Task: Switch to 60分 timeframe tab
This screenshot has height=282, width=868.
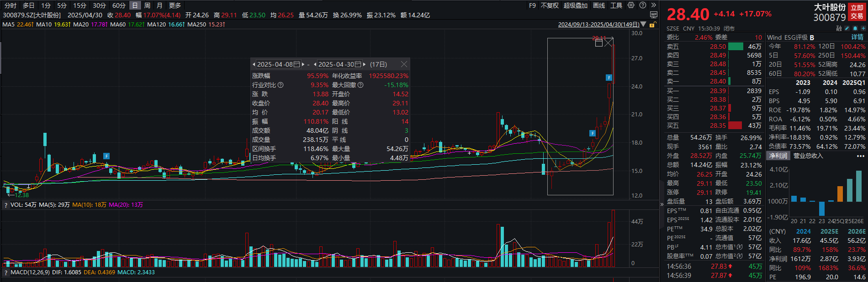Action: click(119, 5)
